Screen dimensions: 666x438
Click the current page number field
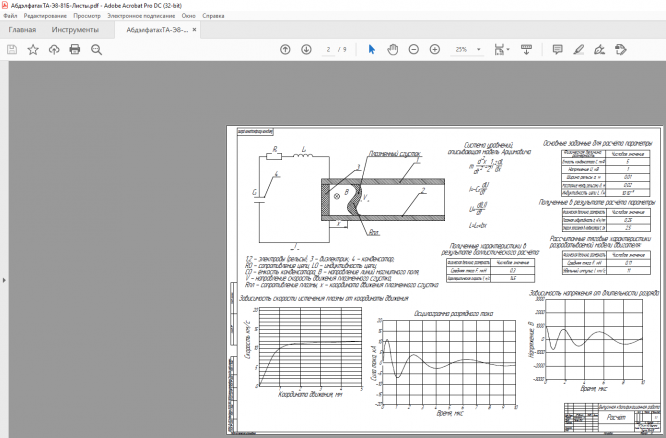[x=328, y=49]
